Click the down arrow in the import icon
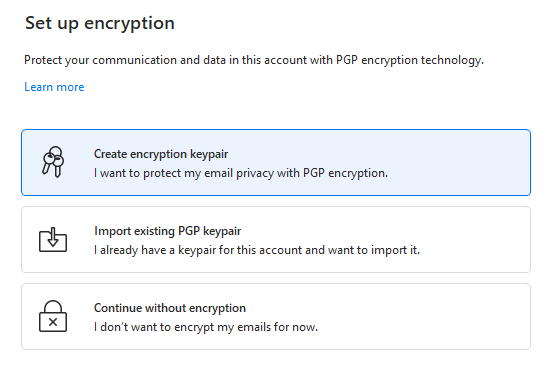The width and height of the screenshot is (545, 381). [x=53, y=237]
